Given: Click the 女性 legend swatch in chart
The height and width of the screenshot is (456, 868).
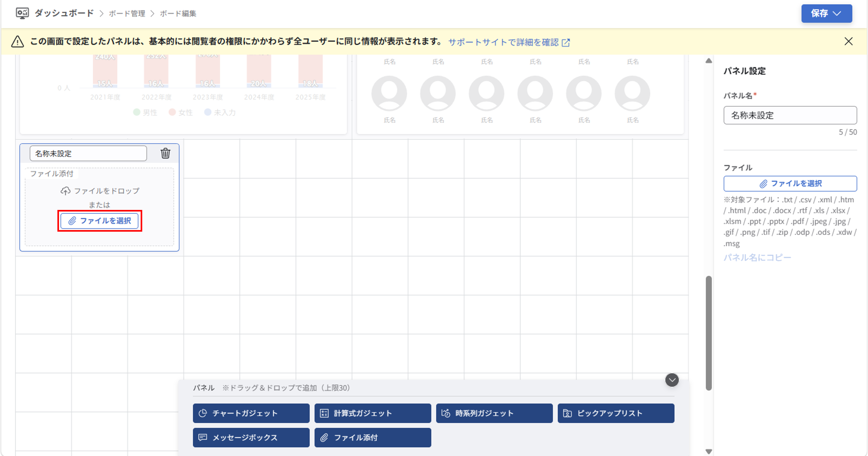Looking at the screenshot, I should (x=172, y=112).
